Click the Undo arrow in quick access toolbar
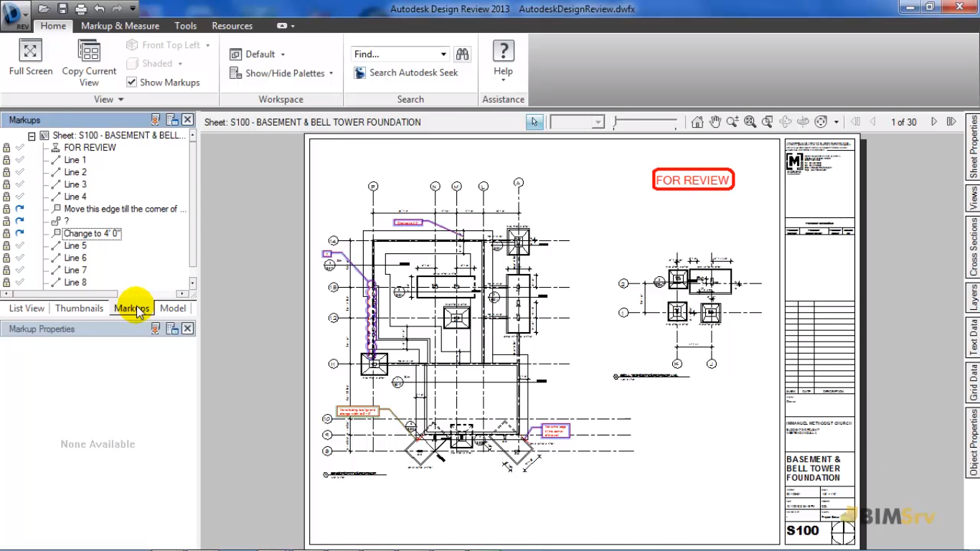This screenshot has width=980, height=551. [99, 9]
